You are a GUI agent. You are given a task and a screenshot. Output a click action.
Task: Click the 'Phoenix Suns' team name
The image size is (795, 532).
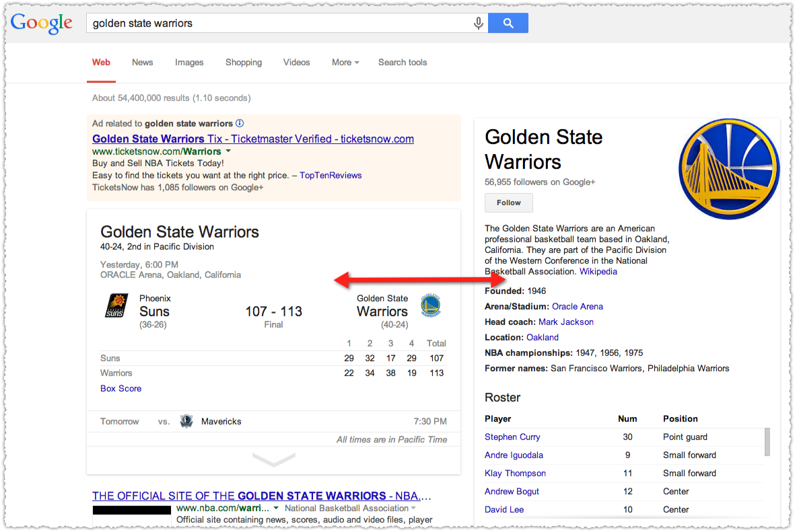pyautogui.click(x=155, y=306)
